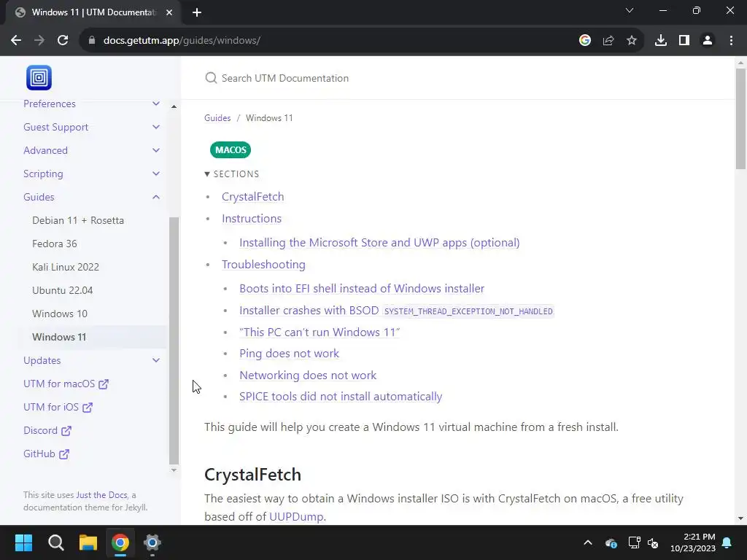Jump to the Instructions section
Image resolution: width=747 pixels, height=560 pixels.
(252, 219)
